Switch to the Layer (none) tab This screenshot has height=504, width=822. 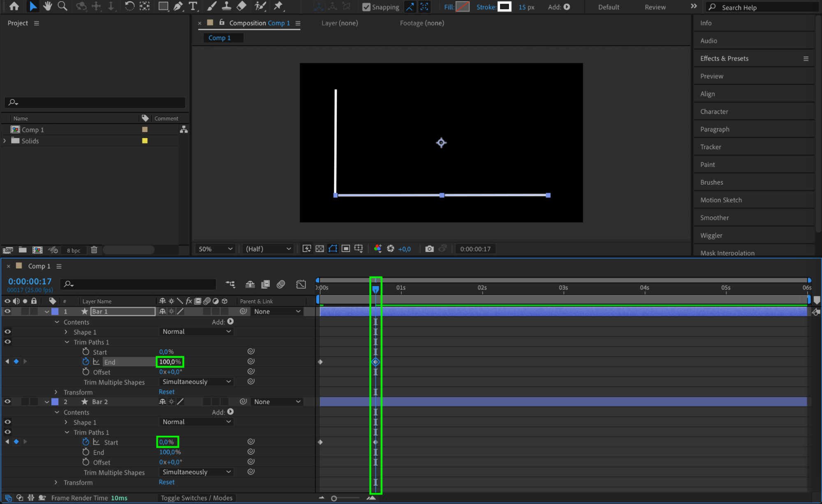339,23
